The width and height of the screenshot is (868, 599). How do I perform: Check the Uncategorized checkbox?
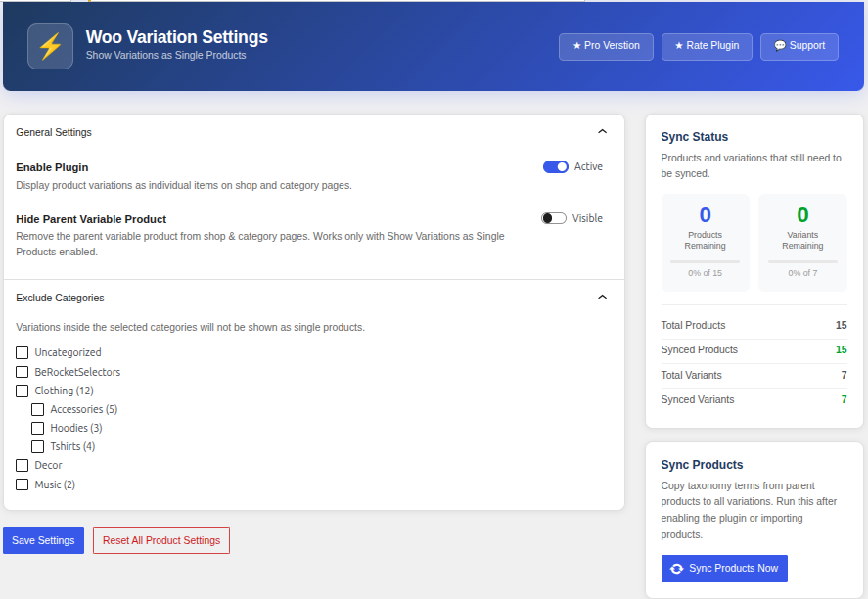point(22,352)
